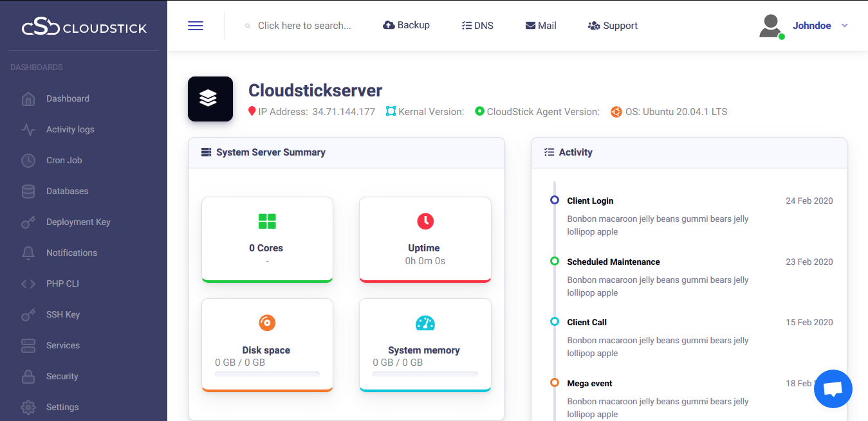The height and width of the screenshot is (421, 868).
Task: Click the Johndoe user avatar icon
Action: click(770, 26)
